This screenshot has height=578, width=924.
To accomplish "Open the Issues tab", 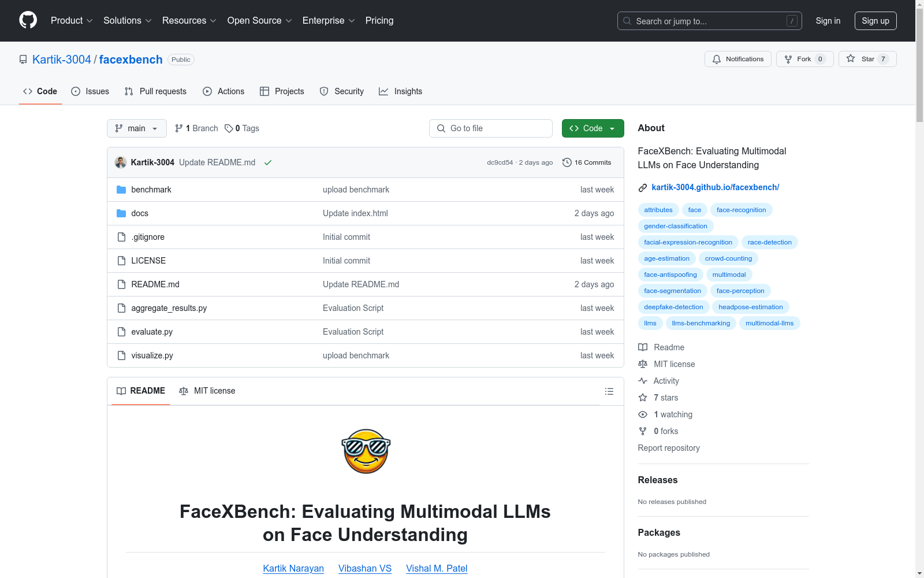I will click(90, 91).
